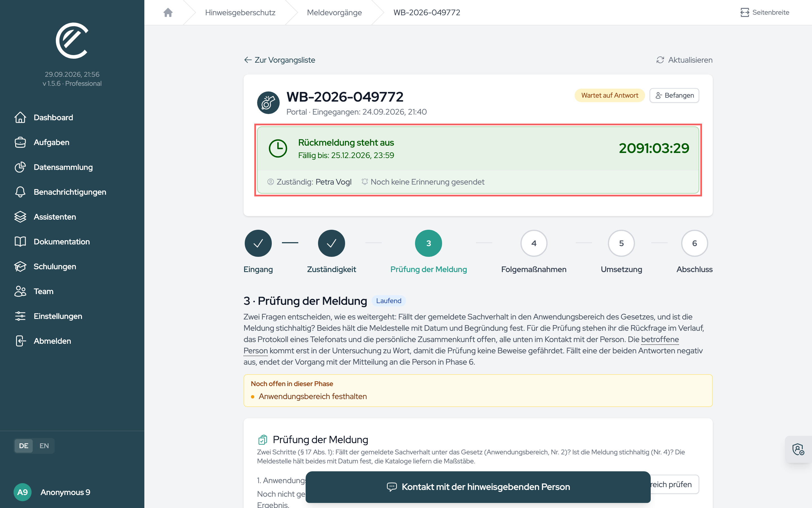
Task: Click the Assistenten layers icon
Action: pos(20,217)
